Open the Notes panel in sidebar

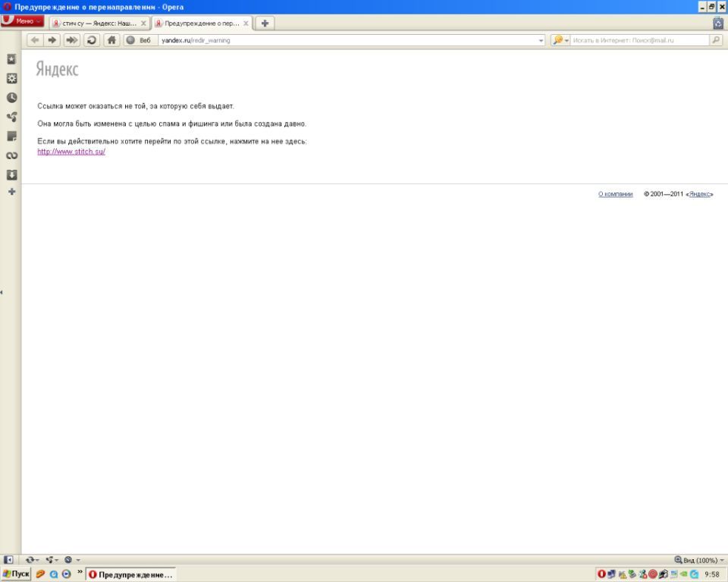[11, 136]
